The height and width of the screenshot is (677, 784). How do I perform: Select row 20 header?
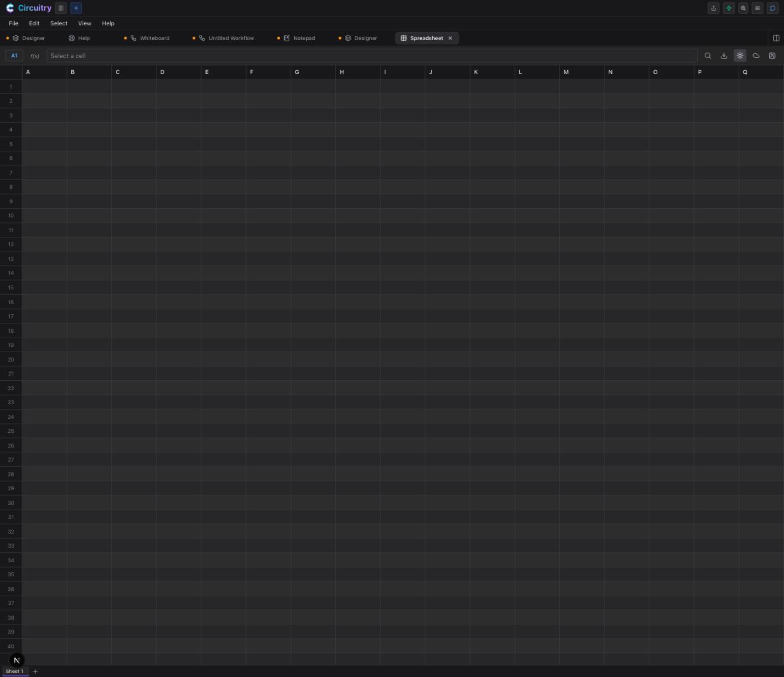click(x=11, y=360)
